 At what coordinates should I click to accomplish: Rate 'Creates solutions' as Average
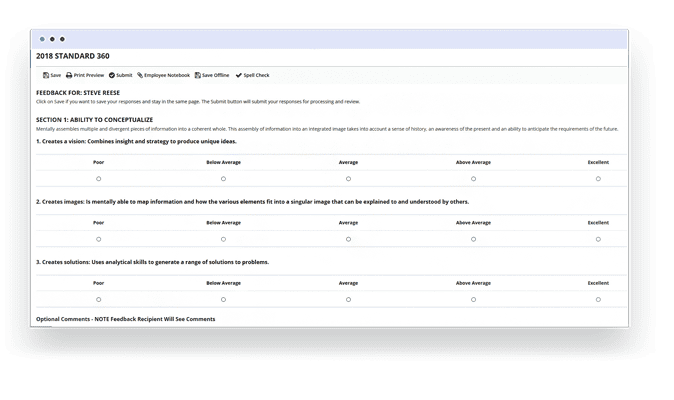pos(348,299)
